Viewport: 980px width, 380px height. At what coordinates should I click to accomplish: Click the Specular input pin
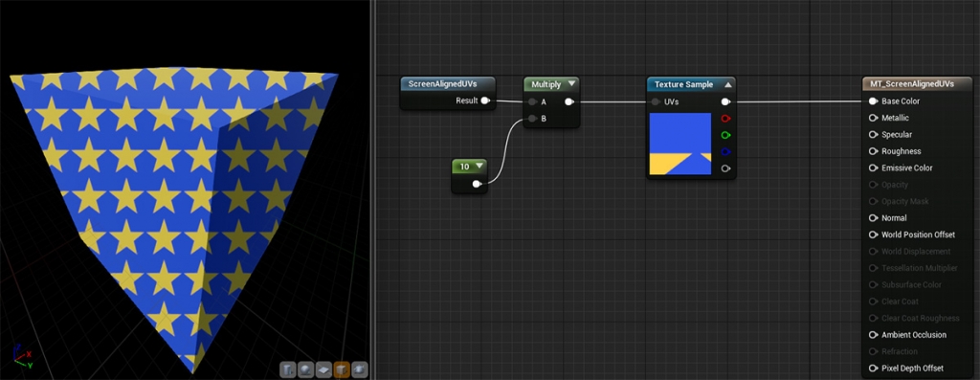click(873, 134)
